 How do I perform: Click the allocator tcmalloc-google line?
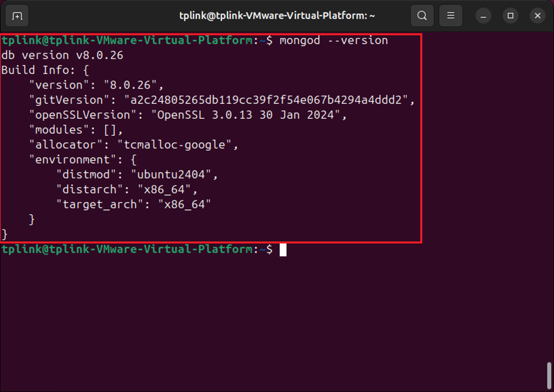(134, 145)
